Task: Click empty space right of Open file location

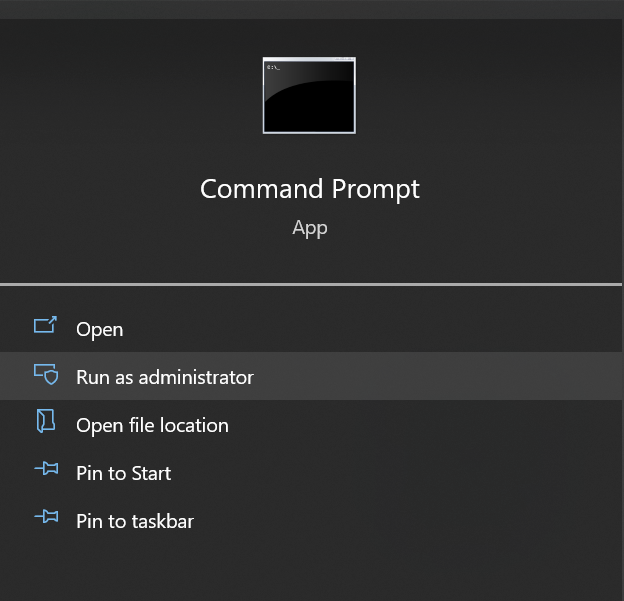Action: 426,425
